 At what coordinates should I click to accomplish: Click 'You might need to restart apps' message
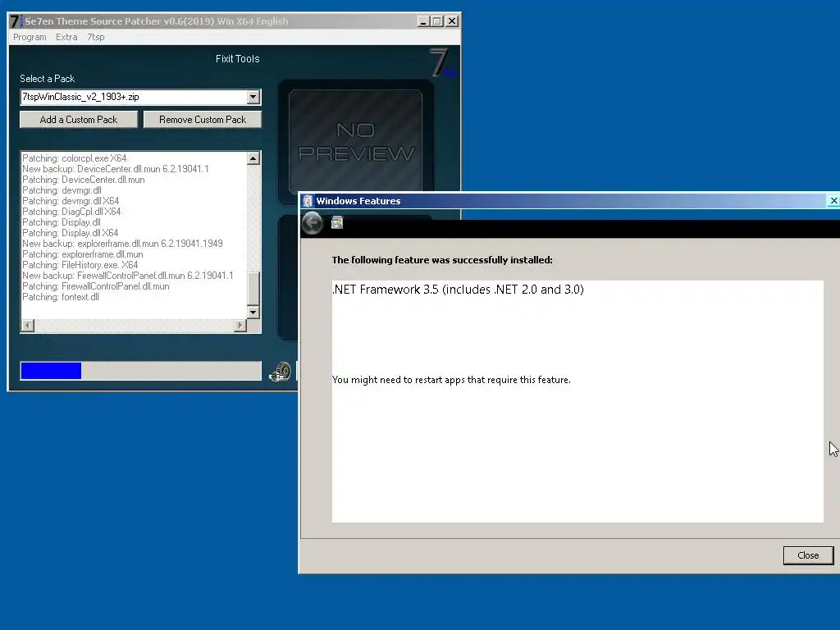[x=451, y=380]
